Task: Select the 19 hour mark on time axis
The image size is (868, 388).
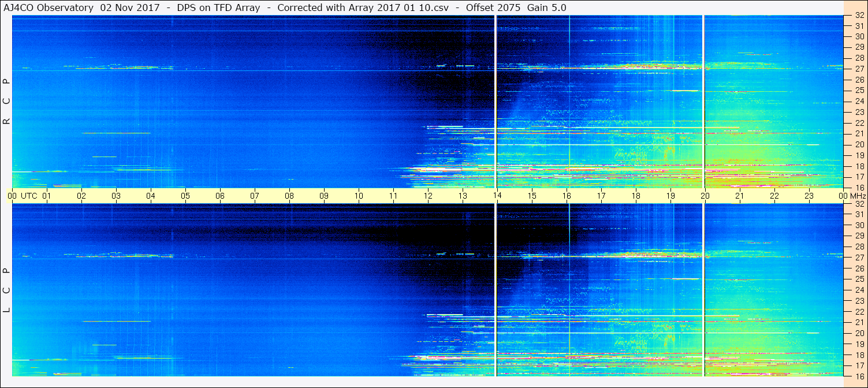Action: click(670, 196)
